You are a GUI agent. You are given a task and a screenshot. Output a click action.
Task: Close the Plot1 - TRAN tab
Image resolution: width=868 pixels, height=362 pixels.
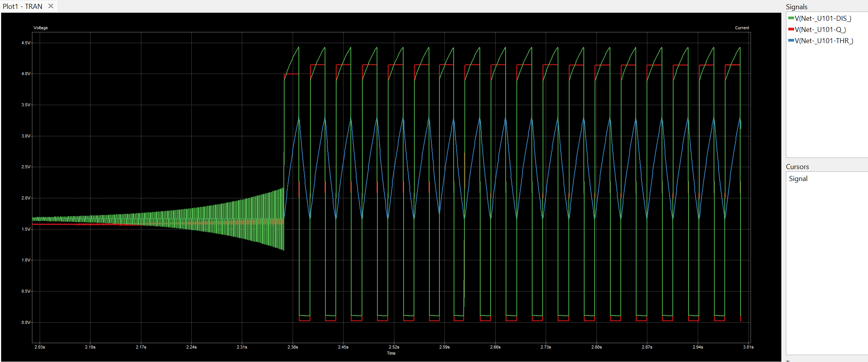click(x=50, y=6)
